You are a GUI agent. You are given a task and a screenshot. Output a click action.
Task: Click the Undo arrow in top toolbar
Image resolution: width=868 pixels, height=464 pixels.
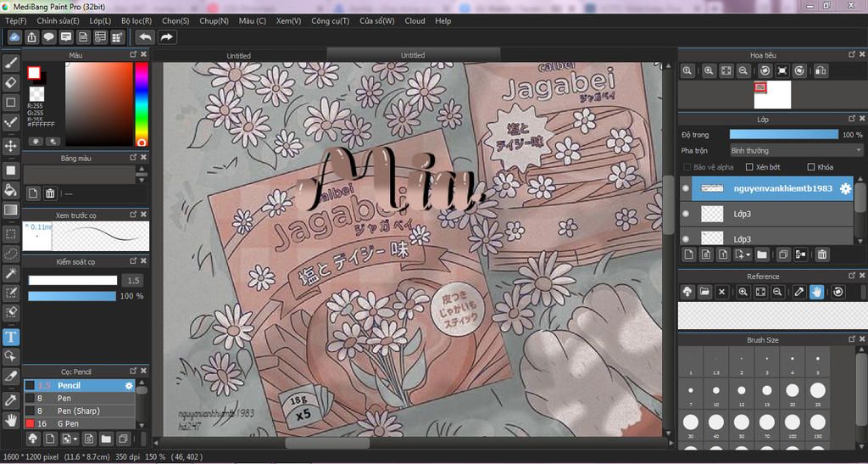tap(146, 37)
